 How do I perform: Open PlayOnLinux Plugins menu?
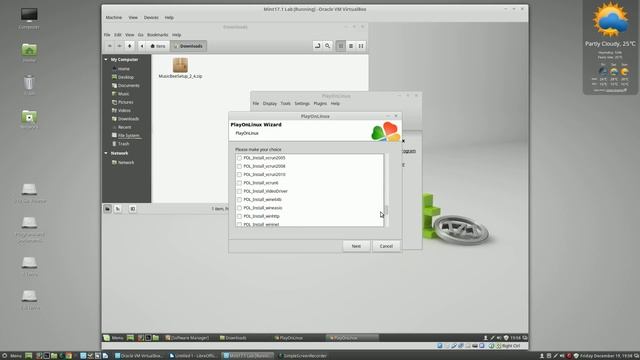[x=320, y=104]
